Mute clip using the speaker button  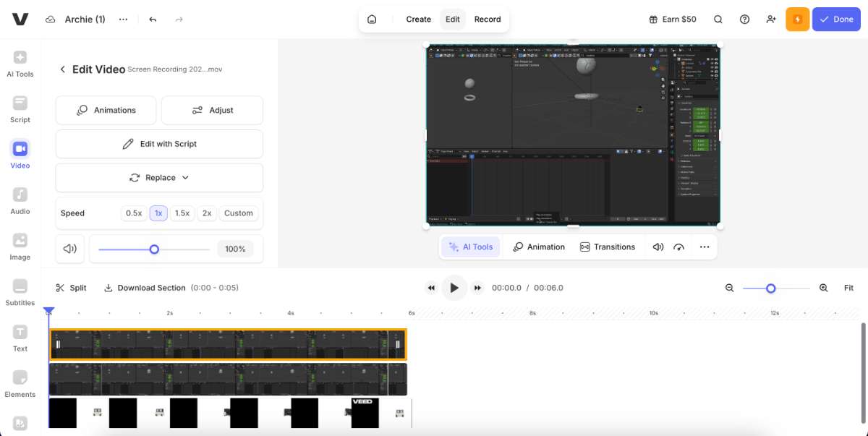pos(70,249)
